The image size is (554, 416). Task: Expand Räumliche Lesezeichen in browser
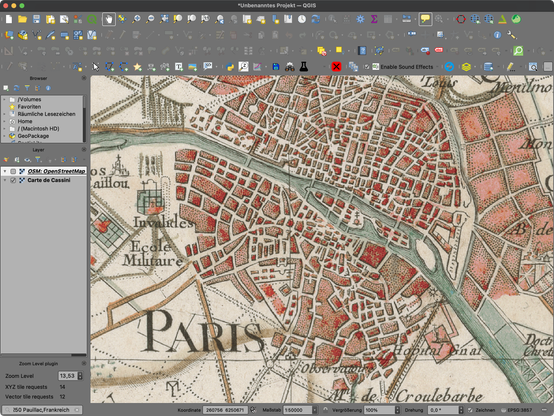pyautogui.click(x=5, y=114)
